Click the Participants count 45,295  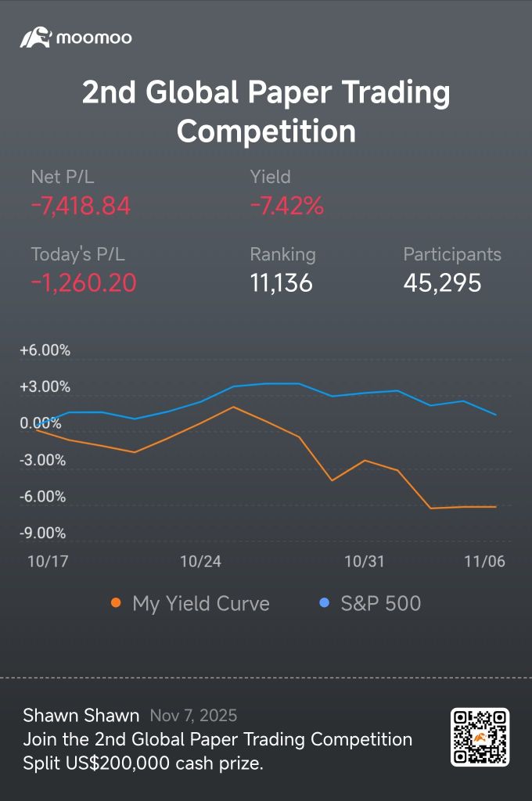(x=442, y=282)
